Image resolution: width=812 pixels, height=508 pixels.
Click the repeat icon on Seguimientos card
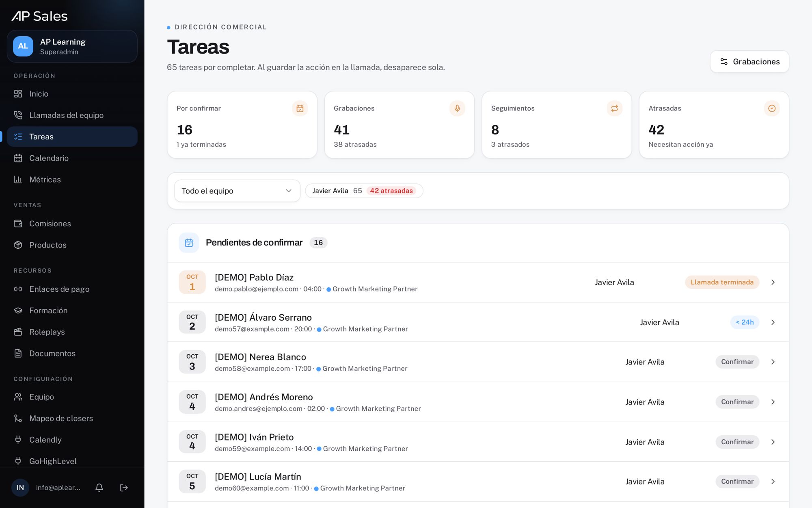(x=614, y=108)
